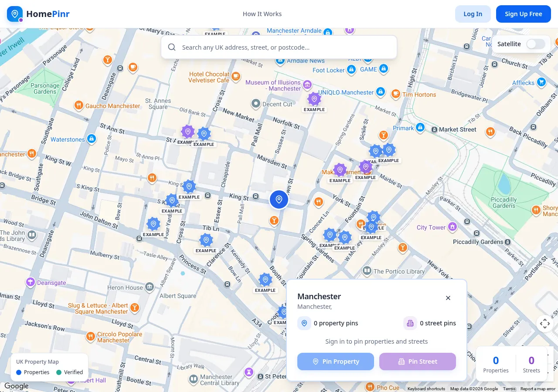Image resolution: width=558 pixels, height=392 pixels.
Task: Click the UNIQLO Manchester shop marker
Action: [381, 92]
